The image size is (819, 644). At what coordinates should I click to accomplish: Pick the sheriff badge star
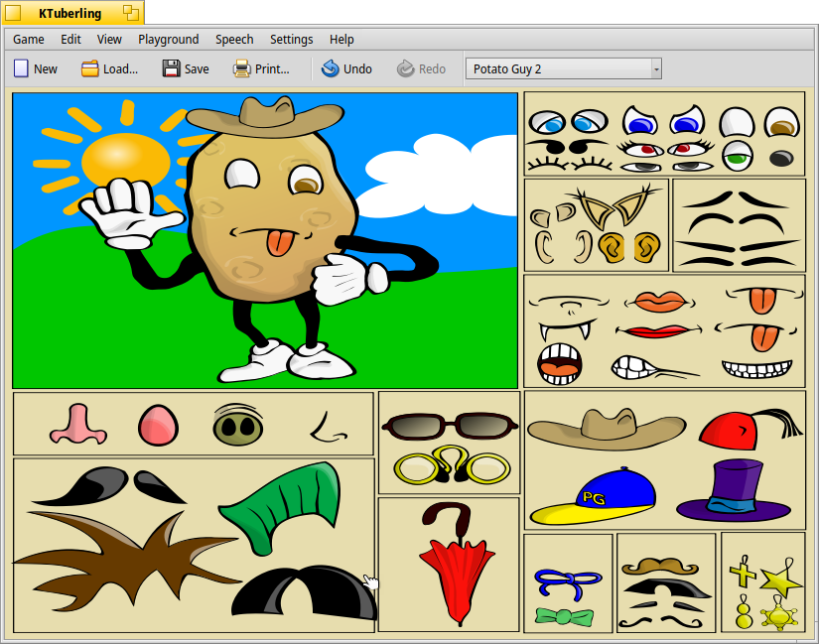[x=779, y=614]
